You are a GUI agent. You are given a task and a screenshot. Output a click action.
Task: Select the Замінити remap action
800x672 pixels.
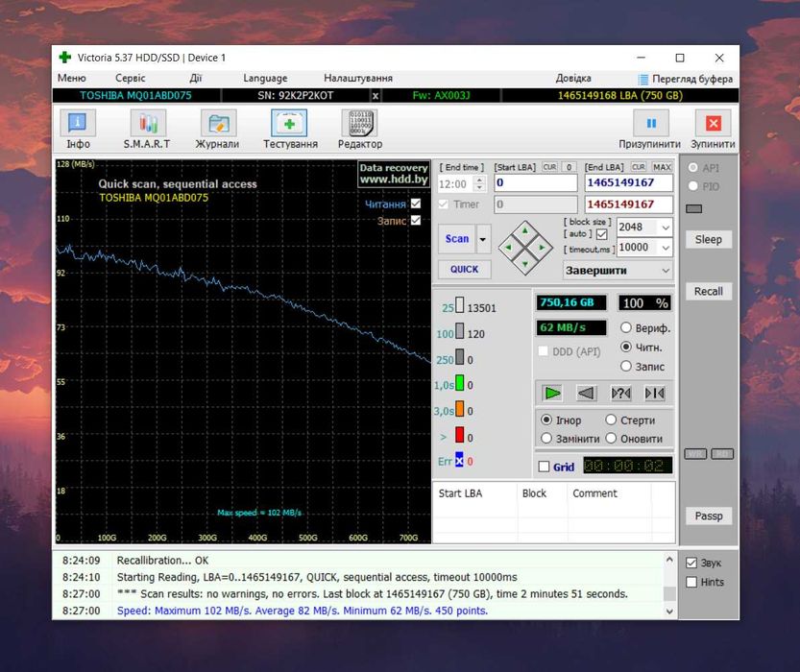(x=546, y=439)
